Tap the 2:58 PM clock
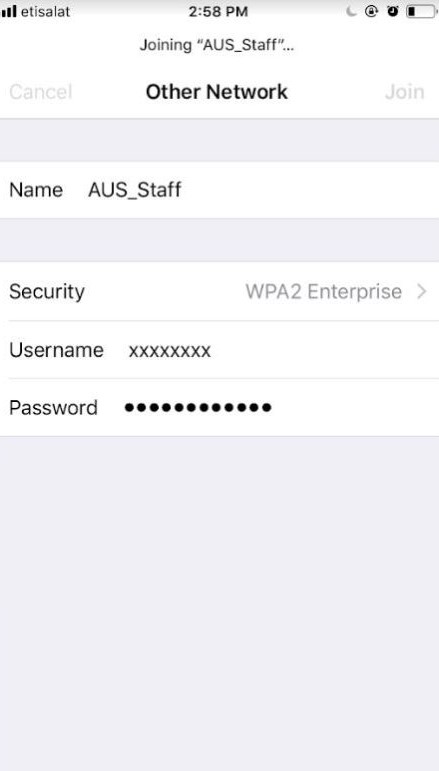 coord(218,11)
